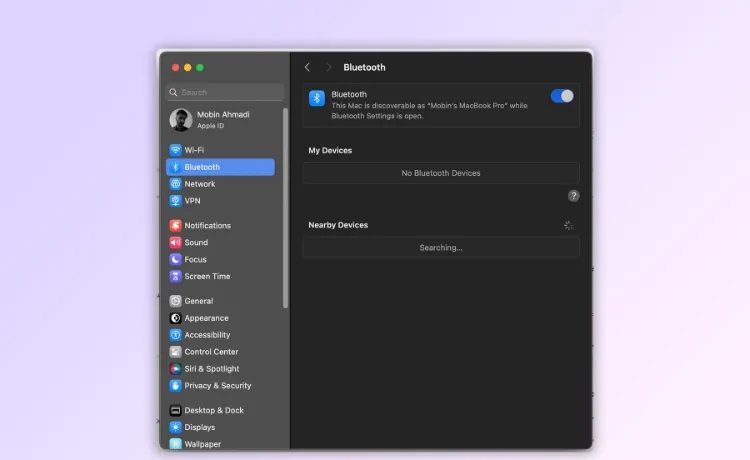The width and height of the screenshot is (750, 460).
Task: Select Privacy & Security in sidebar
Action: [221, 385]
